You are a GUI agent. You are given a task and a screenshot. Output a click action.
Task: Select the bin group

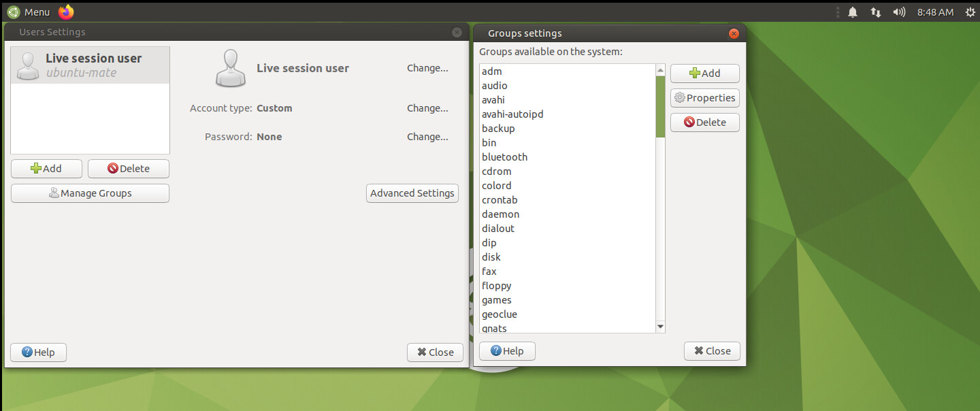[568, 143]
